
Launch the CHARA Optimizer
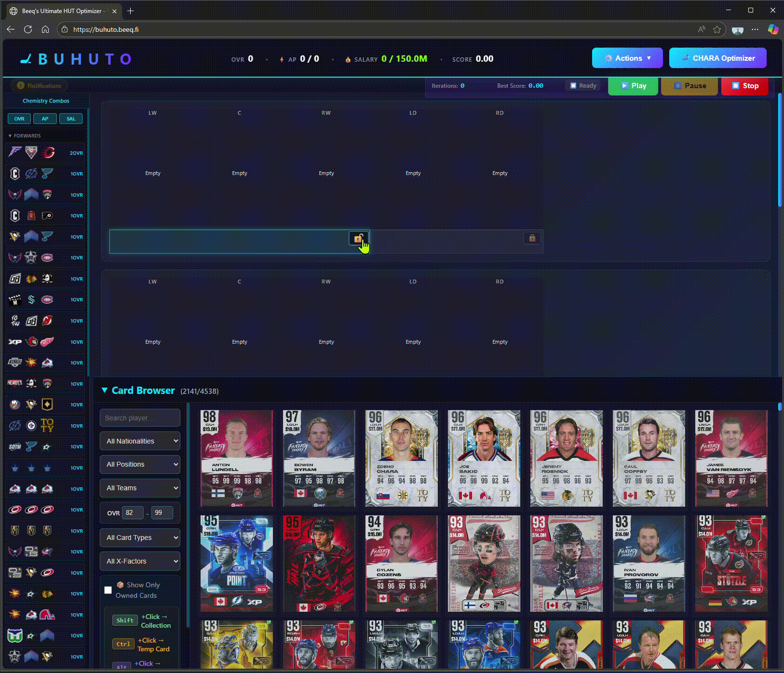tap(717, 58)
